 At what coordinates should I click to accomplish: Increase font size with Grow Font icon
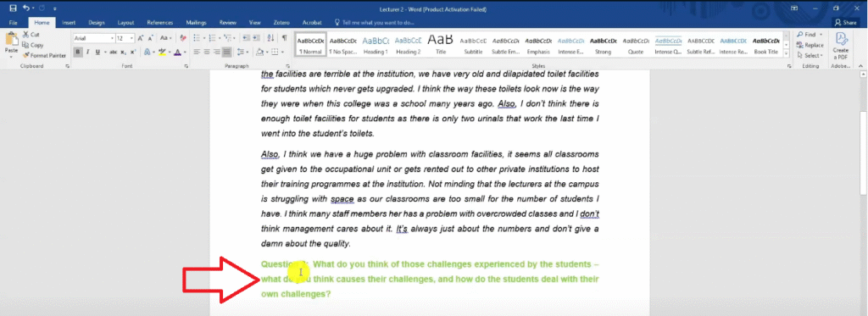140,38
